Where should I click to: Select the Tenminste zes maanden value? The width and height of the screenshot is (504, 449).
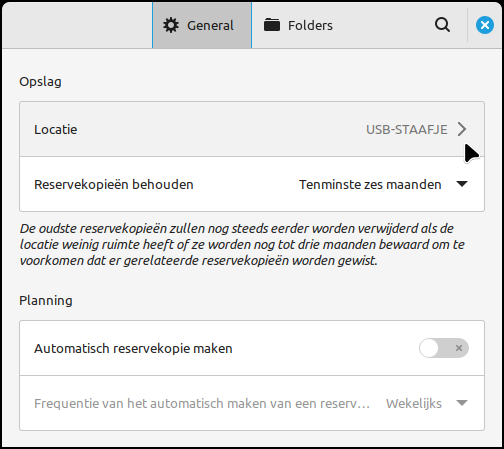[370, 184]
